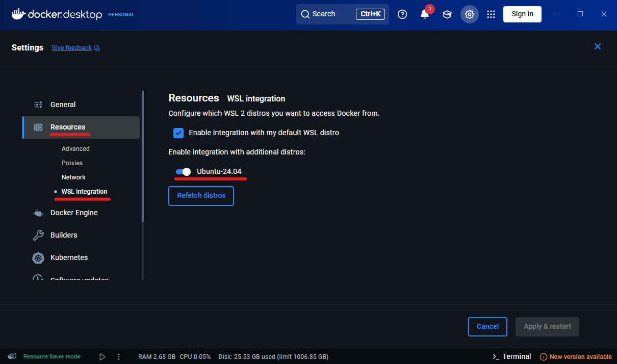Click New version available link
Image resolution: width=617 pixels, height=364 pixels.
[x=580, y=357]
